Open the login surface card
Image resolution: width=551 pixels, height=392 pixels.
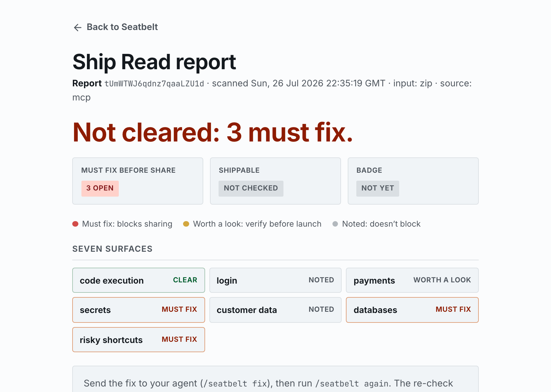click(275, 280)
